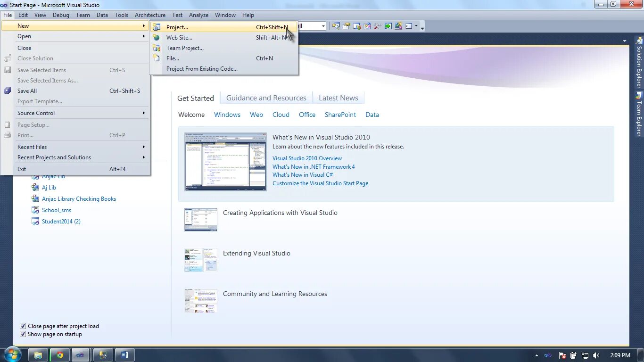
Task: Click the volume speaker tray icon
Action: click(x=596, y=355)
